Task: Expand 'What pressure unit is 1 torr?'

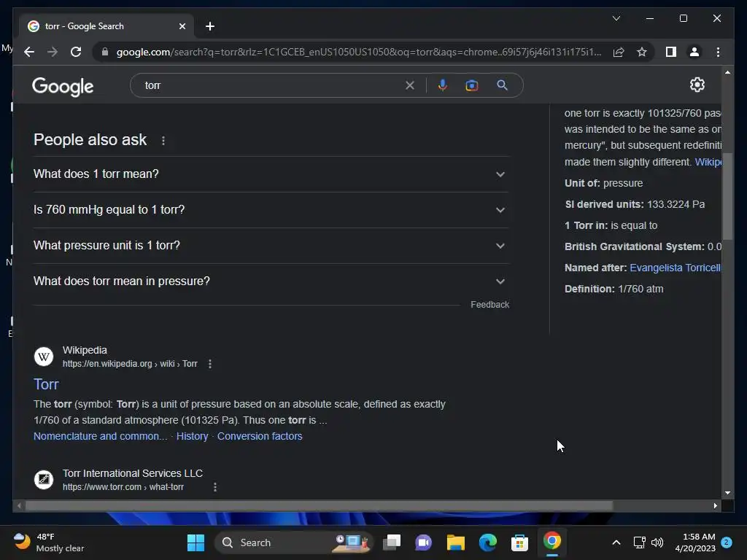Action: (271, 246)
